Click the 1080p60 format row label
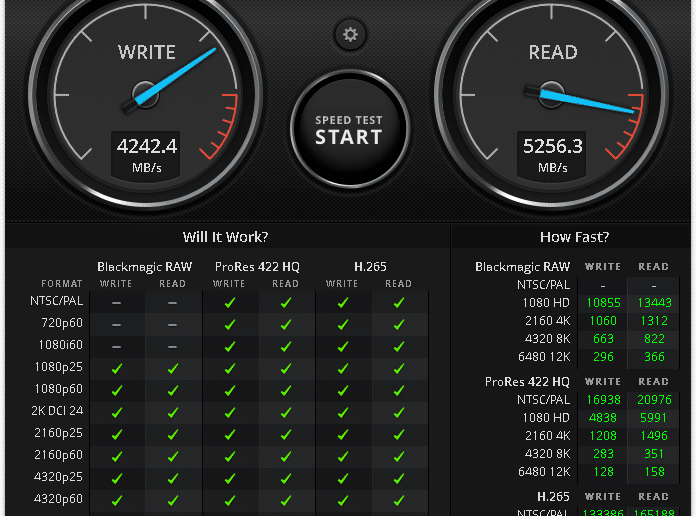 tap(59, 389)
